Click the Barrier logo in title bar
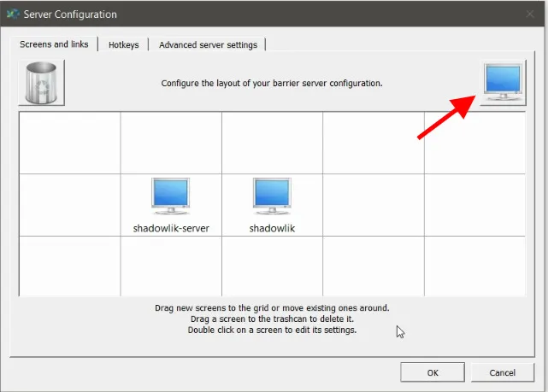This screenshot has height=392, width=548. 13,15
